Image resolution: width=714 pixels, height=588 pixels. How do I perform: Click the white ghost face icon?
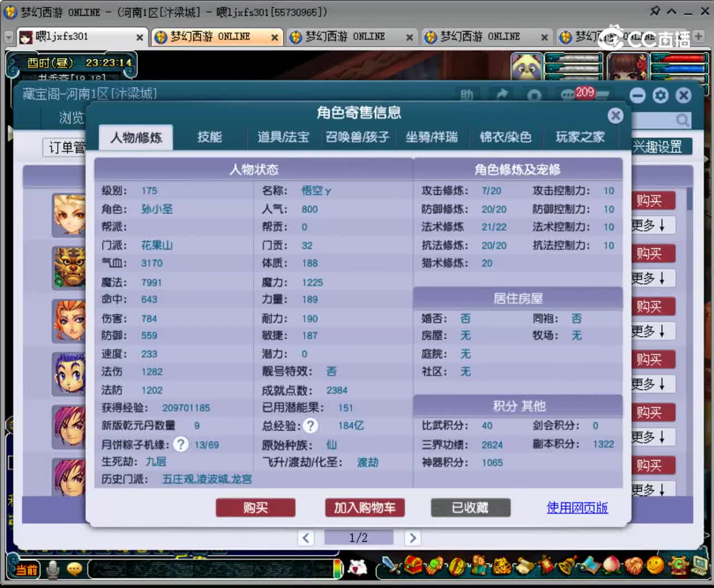[x=358, y=568]
